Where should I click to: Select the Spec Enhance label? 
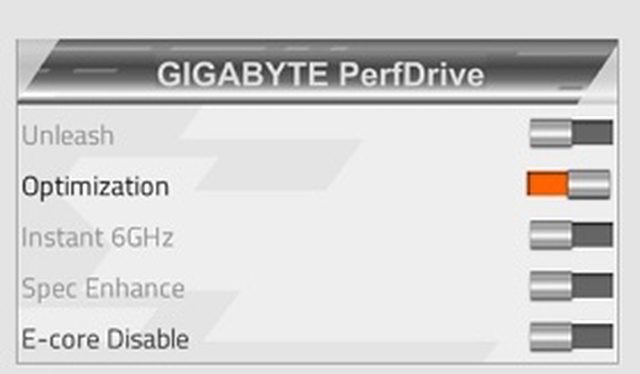[103, 289]
